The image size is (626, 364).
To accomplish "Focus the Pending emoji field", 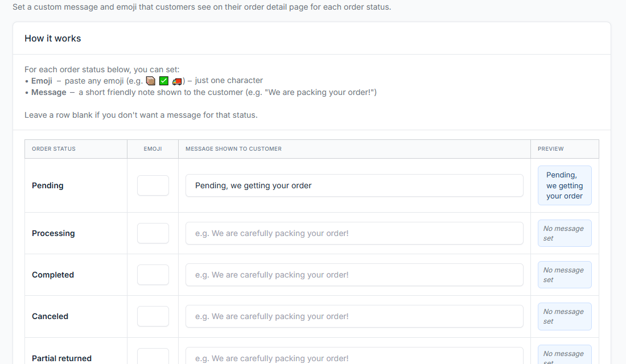I will (x=153, y=185).
